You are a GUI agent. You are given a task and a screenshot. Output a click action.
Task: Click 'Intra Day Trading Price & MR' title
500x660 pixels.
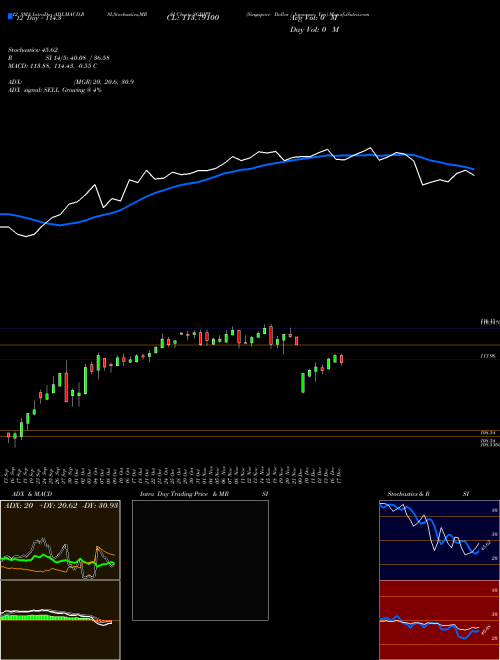(x=184, y=494)
